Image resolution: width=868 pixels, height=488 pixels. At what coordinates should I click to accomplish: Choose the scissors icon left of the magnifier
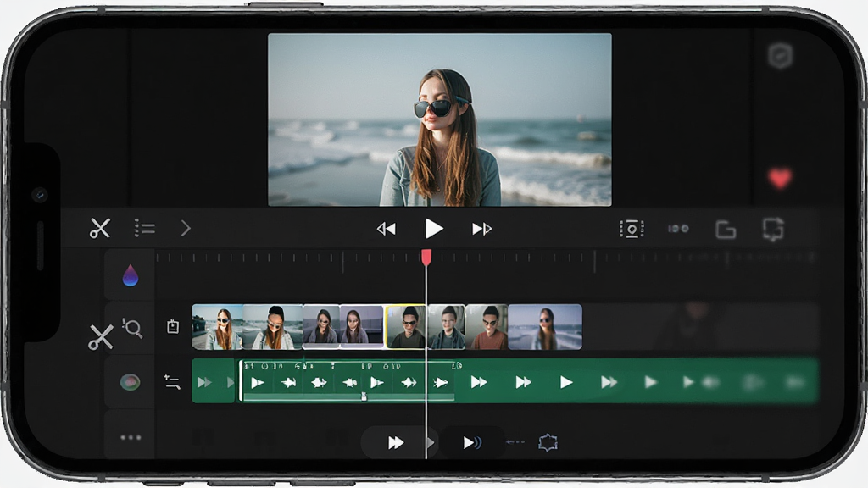[101, 337]
